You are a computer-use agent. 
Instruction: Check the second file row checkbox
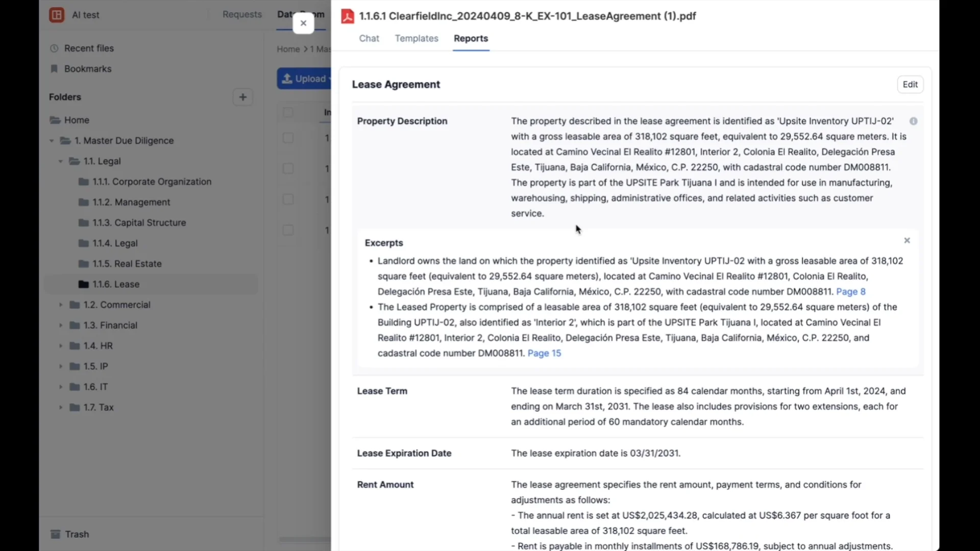pyautogui.click(x=288, y=168)
